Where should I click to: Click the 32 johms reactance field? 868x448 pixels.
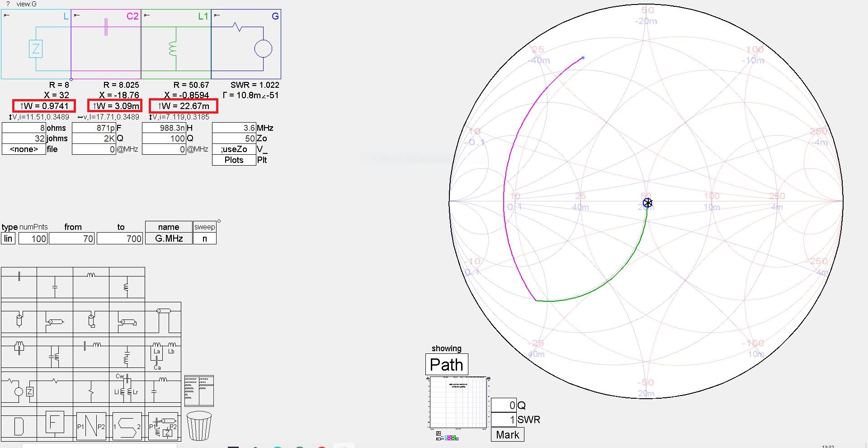[x=24, y=138]
